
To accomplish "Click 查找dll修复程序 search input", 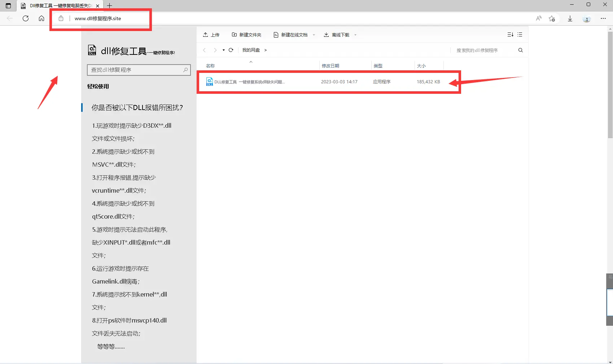I will pos(139,70).
